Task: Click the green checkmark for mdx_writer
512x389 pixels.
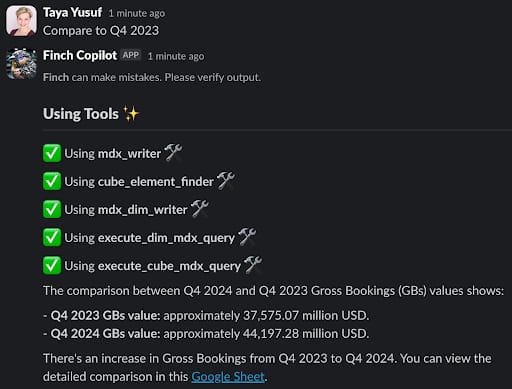Action: [x=52, y=153]
